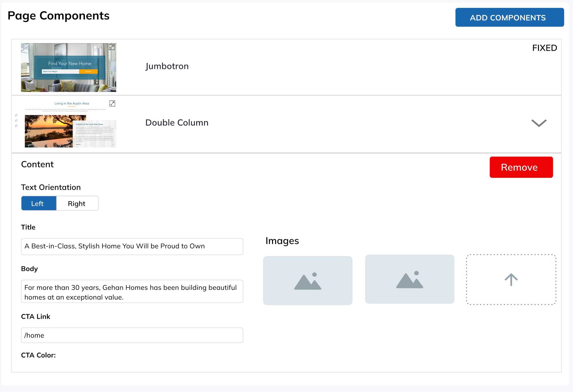This screenshot has width=573, height=392.
Task: Expand the Jumbotron preview image icon
Action: (112, 47)
